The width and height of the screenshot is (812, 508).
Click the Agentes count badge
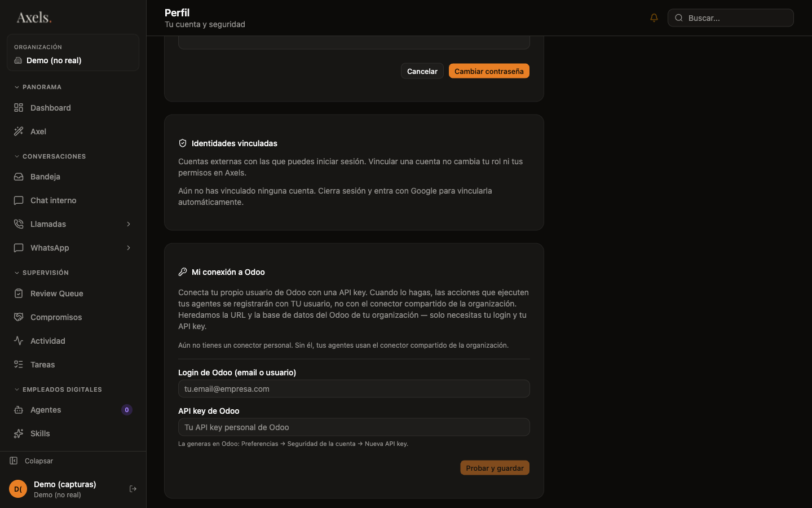click(x=127, y=410)
